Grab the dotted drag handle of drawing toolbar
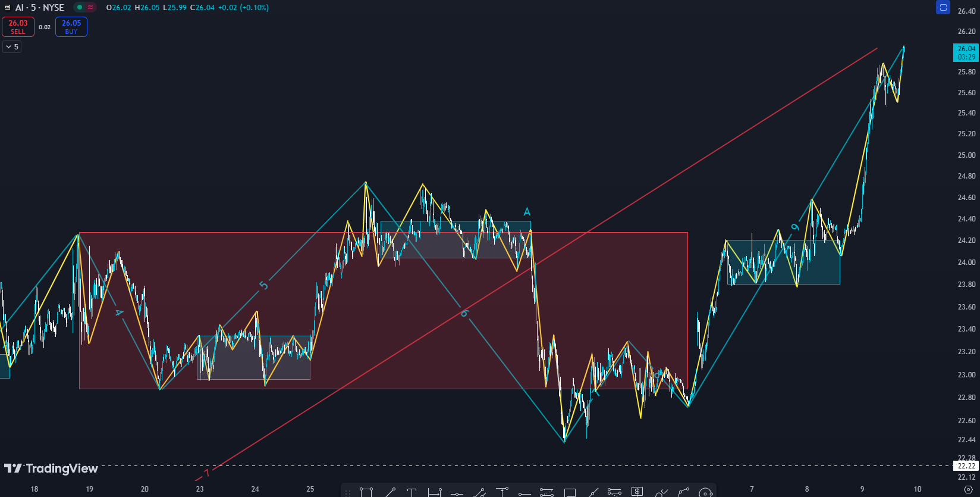Image resolution: width=980 pixels, height=497 pixels. coord(348,492)
